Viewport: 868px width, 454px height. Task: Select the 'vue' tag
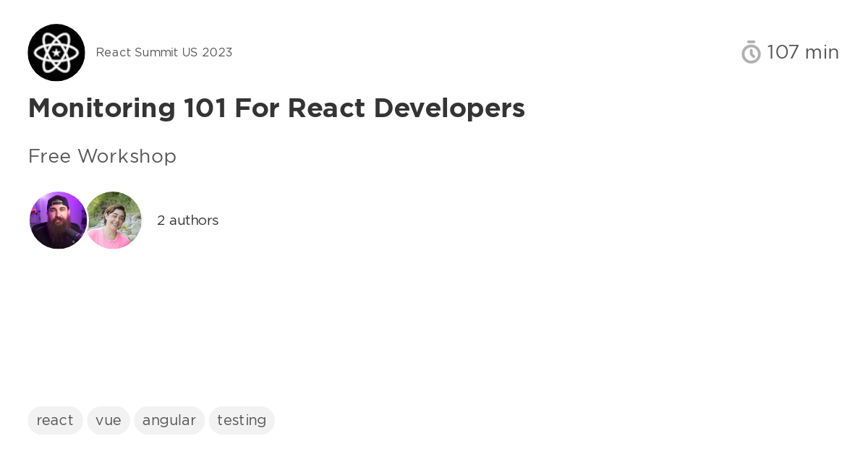pyautogui.click(x=109, y=420)
